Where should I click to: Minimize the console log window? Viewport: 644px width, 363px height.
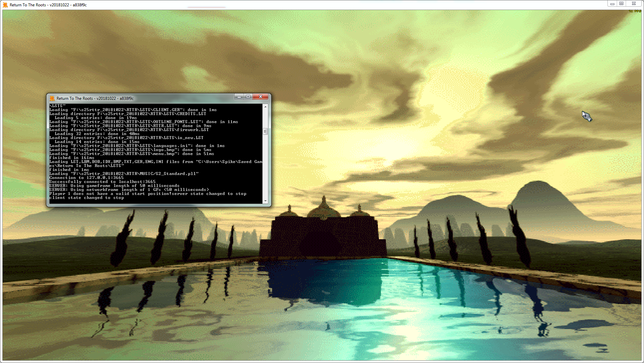point(239,97)
